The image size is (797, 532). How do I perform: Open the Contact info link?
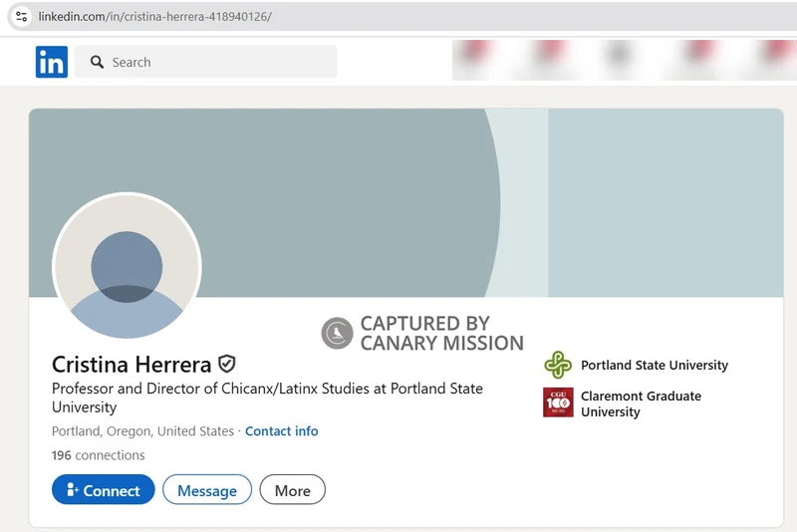(x=281, y=431)
